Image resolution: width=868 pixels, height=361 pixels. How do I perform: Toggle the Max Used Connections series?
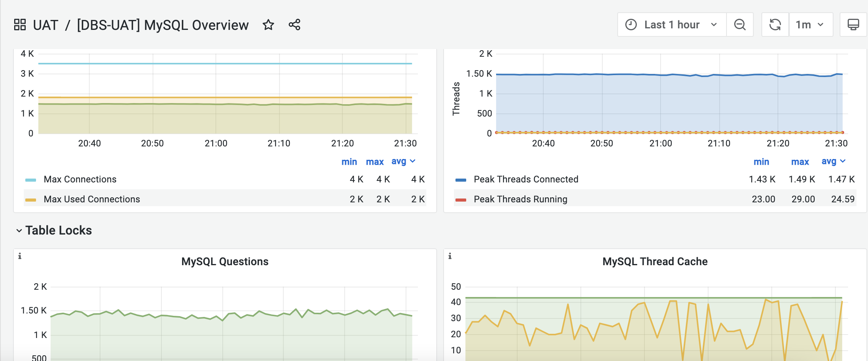[x=92, y=199]
